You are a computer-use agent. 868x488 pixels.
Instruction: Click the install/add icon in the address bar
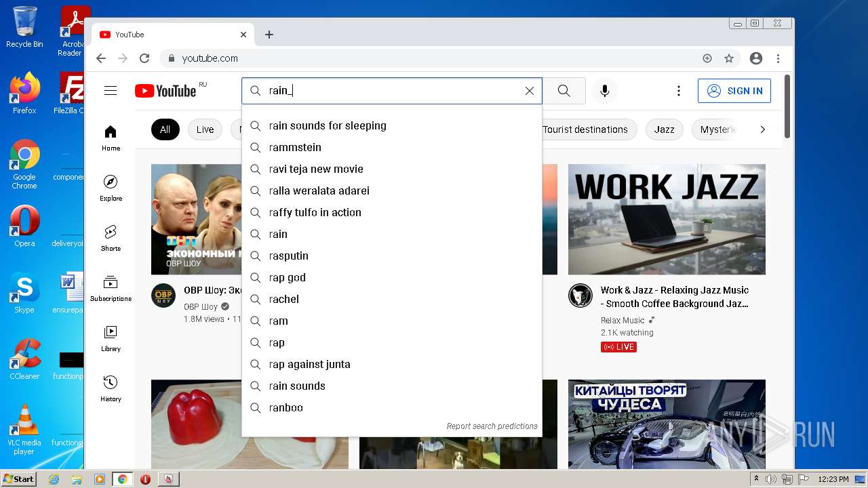707,58
